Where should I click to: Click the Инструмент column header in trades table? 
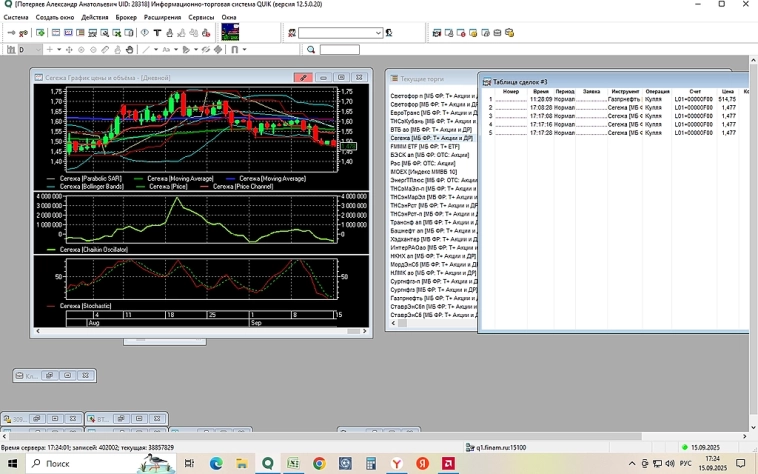click(625, 91)
